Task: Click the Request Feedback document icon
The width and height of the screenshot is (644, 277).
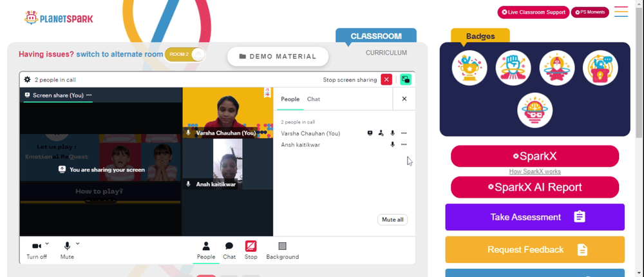Action: coord(582,249)
